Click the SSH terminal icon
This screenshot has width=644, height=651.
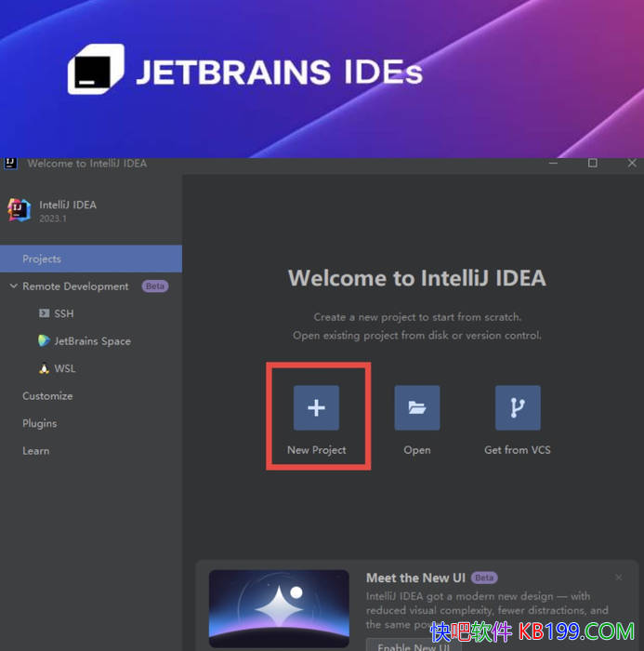44,313
